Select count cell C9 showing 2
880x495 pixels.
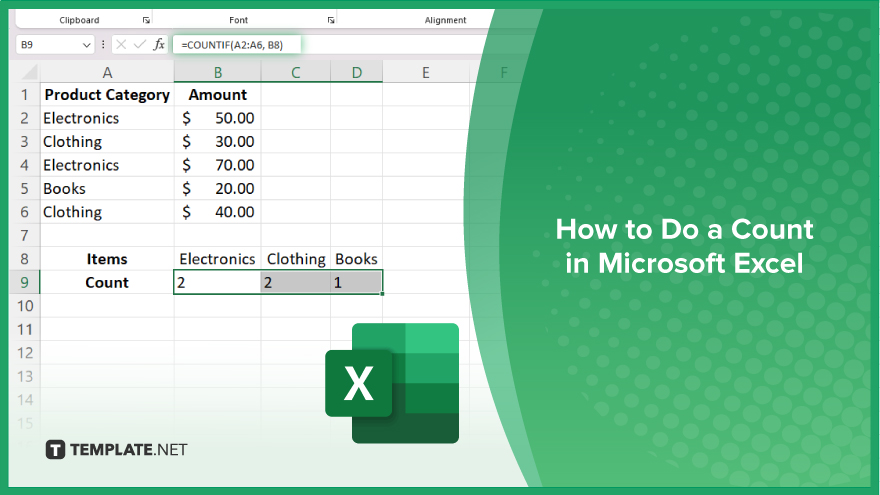tap(296, 282)
